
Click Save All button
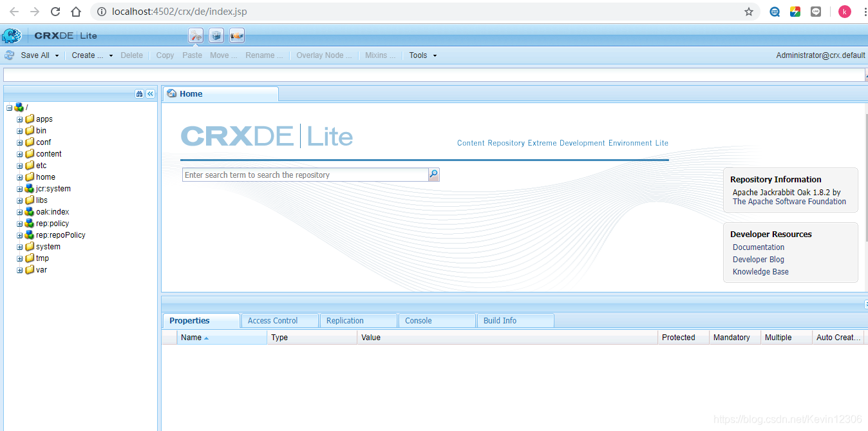click(x=35, y=55)
